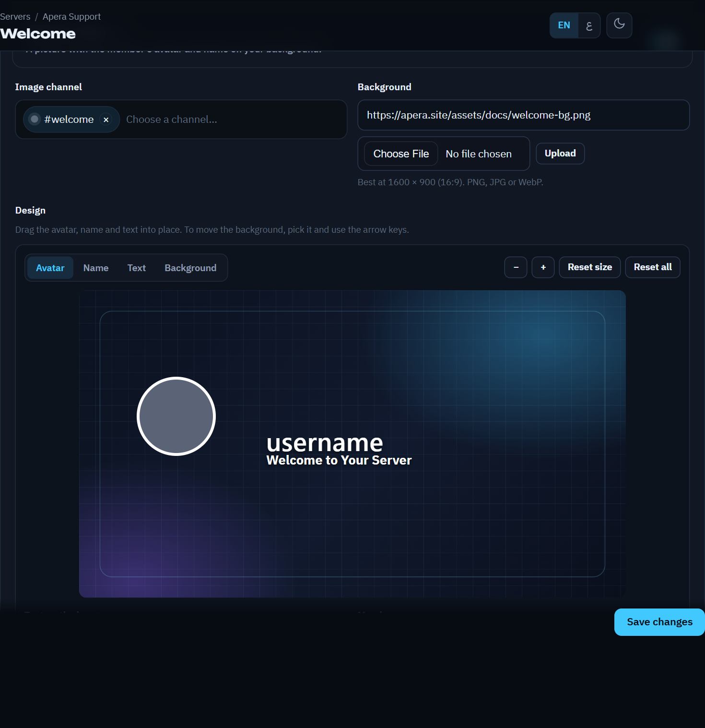Image resolution: width=705 pixels, height=728 pixels.
Task: Toggle the dark mode moon icon
Action: pyautogui.click(x=619, y=25)
